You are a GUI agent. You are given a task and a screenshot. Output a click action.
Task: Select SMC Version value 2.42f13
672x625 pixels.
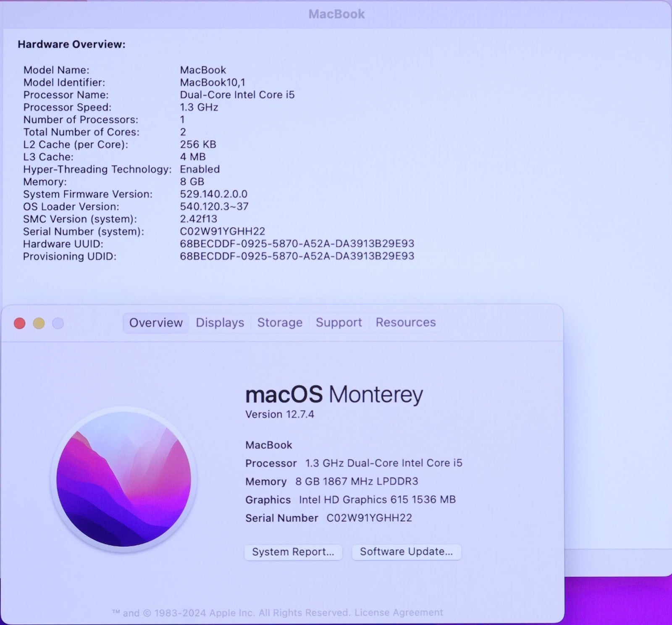pos(199,219)
